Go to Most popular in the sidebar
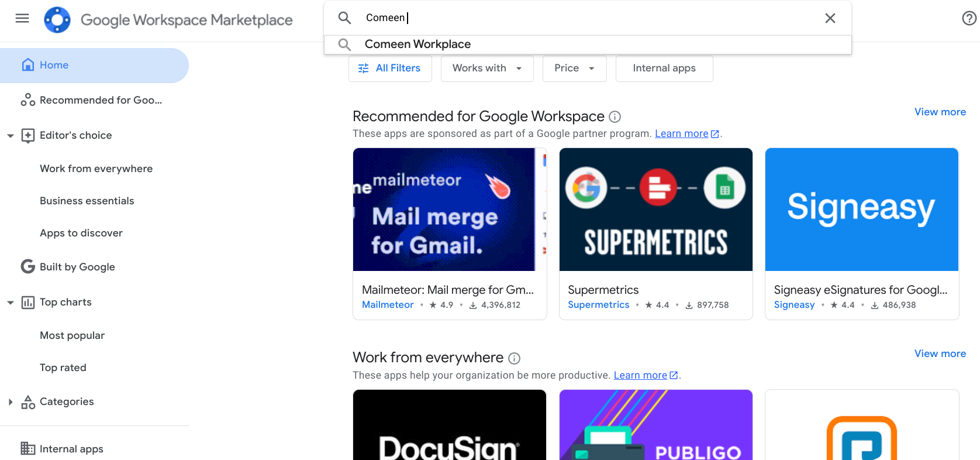The height and width of the screenshot is (460, 980). pos(72,335)
